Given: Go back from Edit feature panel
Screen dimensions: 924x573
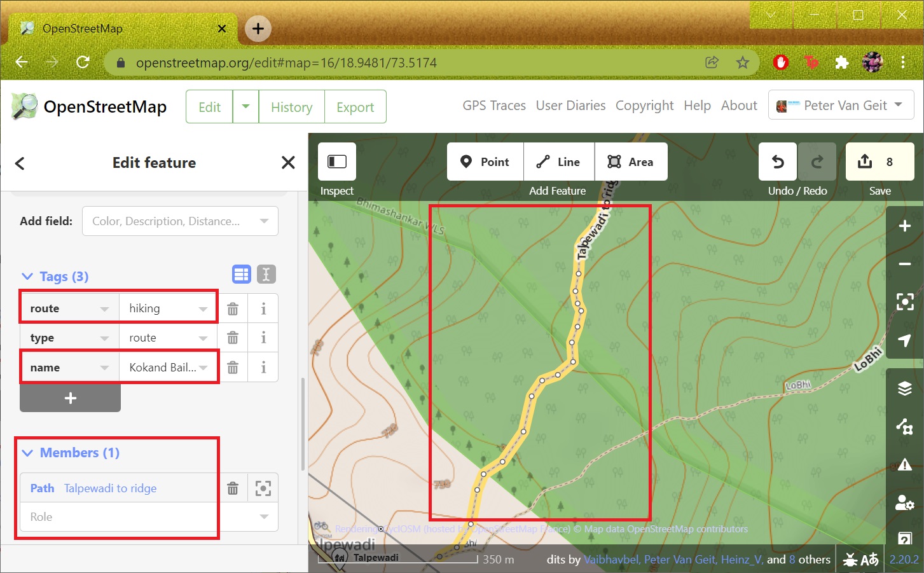Looking at the screenshot, I should click(x=20, y=163).
